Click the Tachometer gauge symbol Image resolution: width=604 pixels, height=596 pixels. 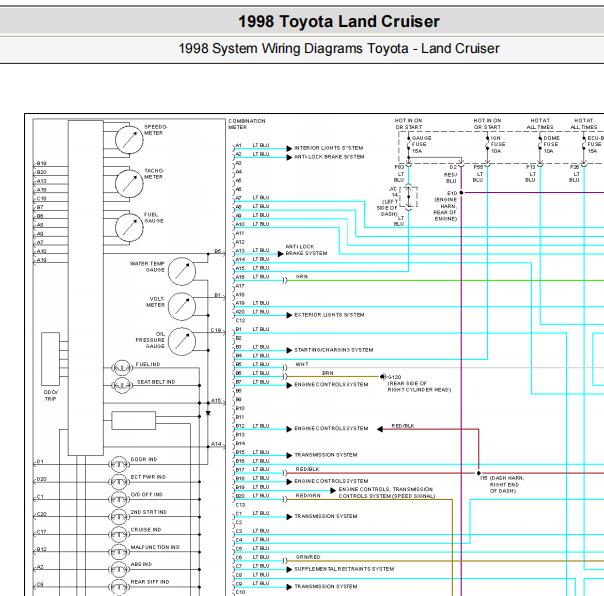[x=129, y=184]
